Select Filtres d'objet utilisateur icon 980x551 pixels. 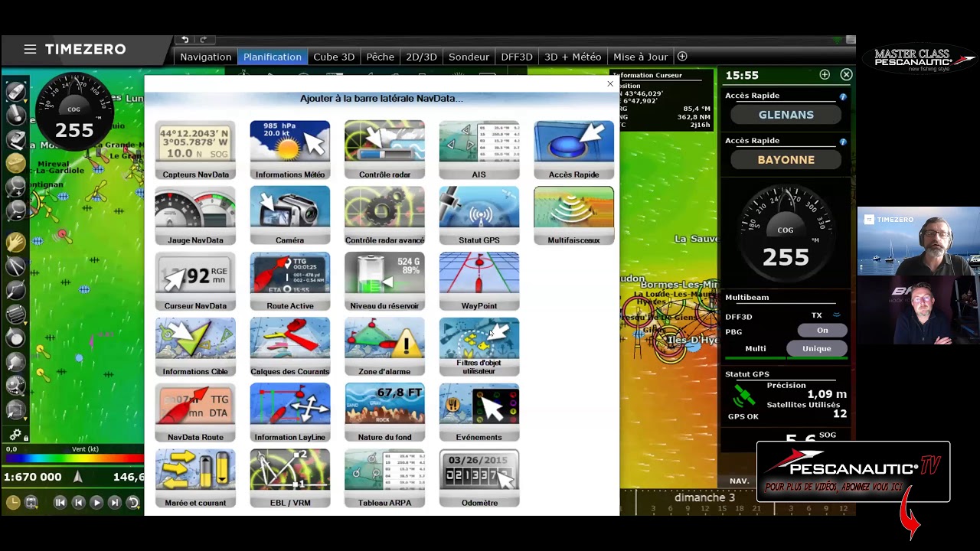point(479,347)
